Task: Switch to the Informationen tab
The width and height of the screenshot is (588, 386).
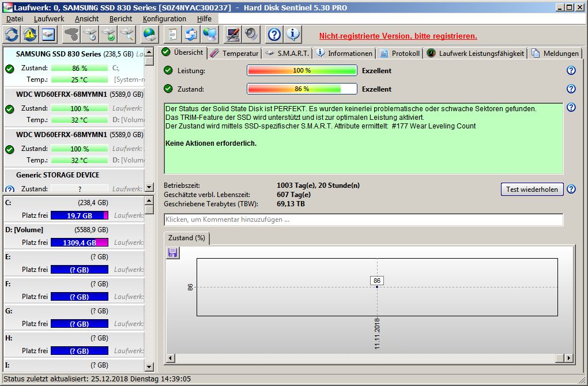Action: 345,53
